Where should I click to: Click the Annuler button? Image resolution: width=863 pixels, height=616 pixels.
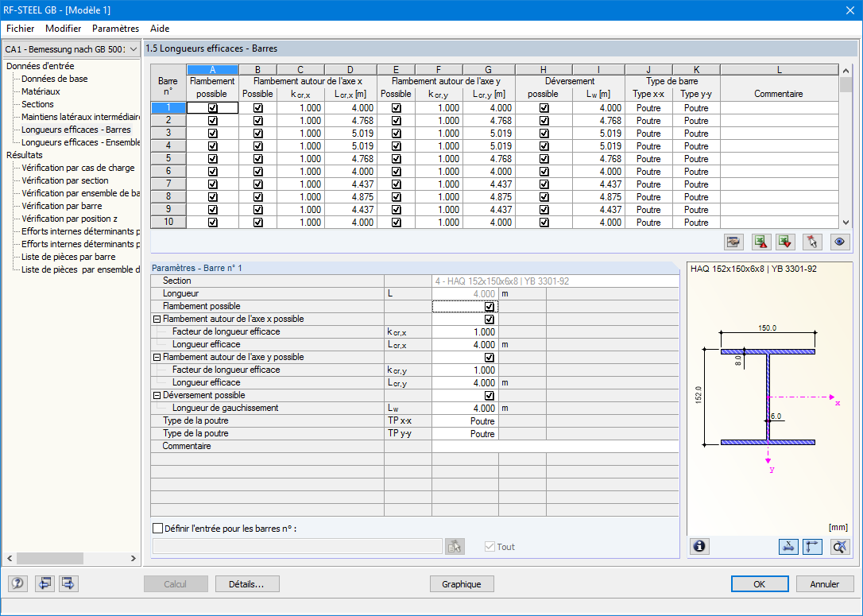pyautogui.click(x=825, y=584)
